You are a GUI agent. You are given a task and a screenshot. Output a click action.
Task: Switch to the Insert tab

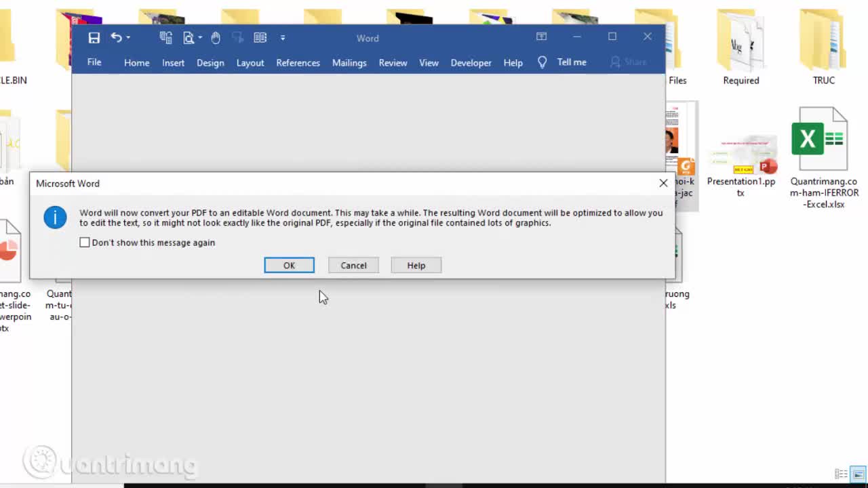(x=173, y=62)
